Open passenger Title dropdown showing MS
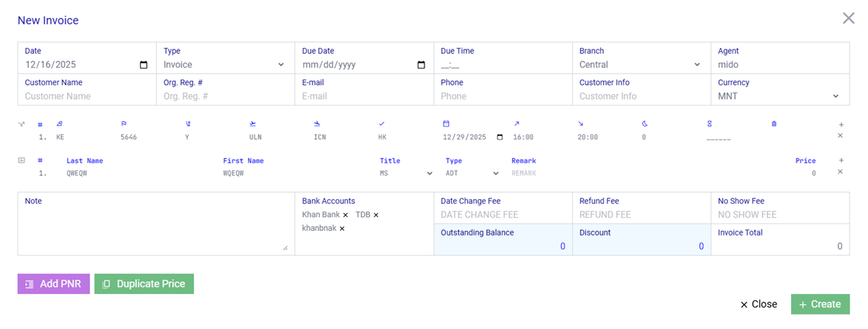Viewport: 868px width, 329px height. [x=406, y=173]
